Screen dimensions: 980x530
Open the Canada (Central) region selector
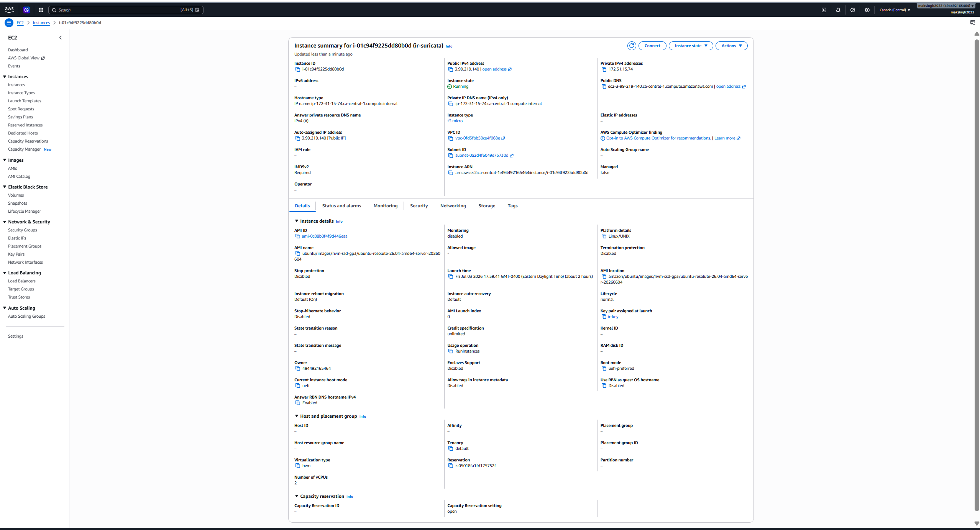click(895, 10)
